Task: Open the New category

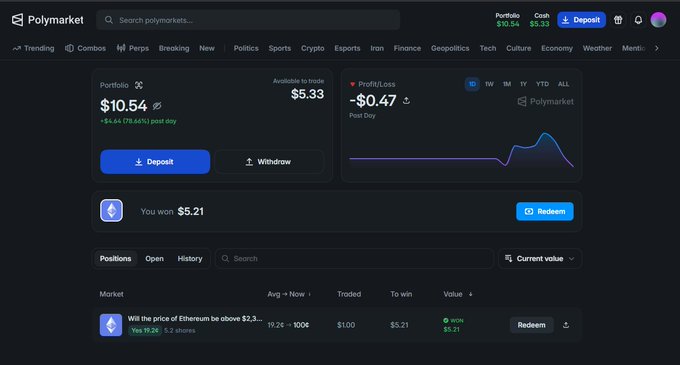Action: [x=207, y=48]
